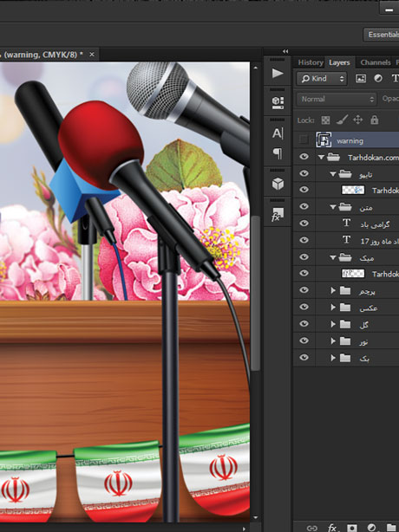Screen dimensions: 399x532
Task: Lock layer position icon
Action: 357,120
